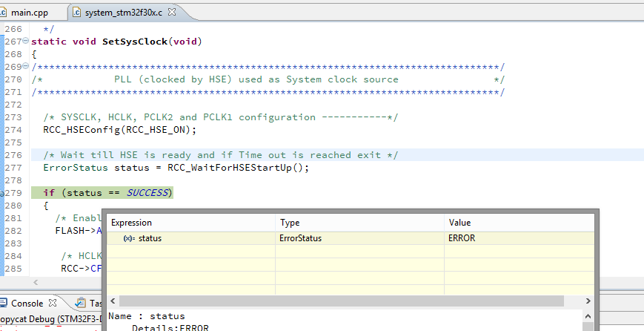Click the ErrorStatus type cell

point(300,238)
